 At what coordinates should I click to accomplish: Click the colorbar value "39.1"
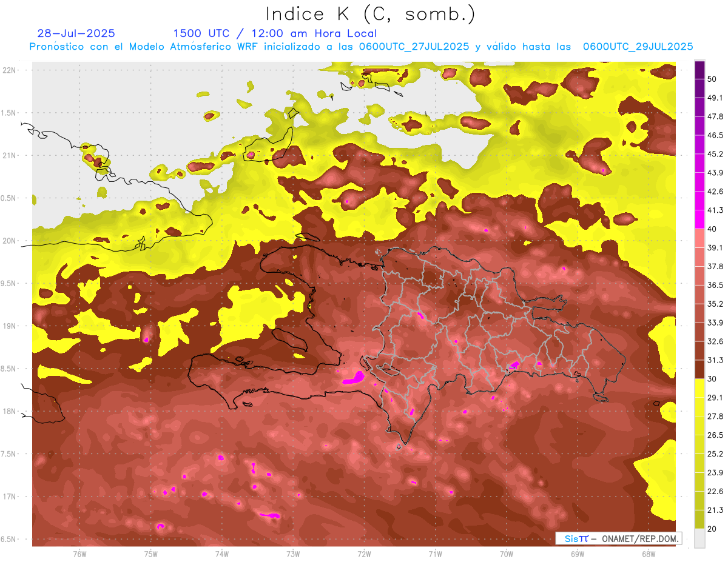(x=715, y=248)
